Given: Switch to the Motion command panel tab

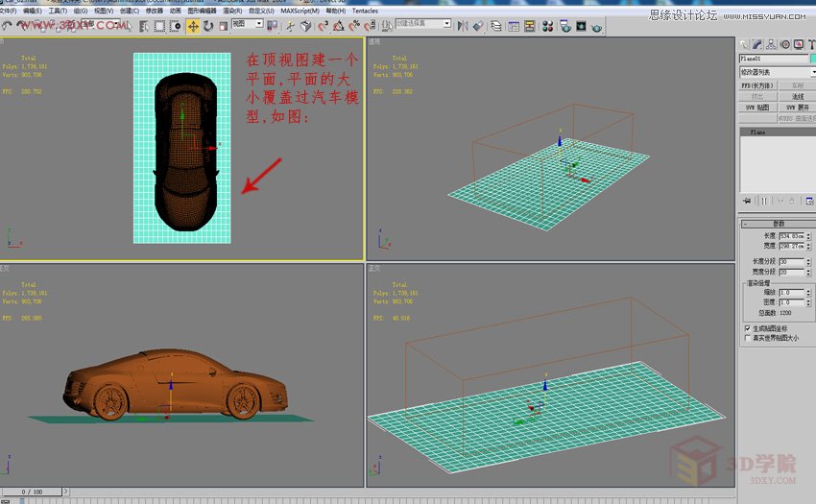Looking at the screenshot, I should (784, 45).
